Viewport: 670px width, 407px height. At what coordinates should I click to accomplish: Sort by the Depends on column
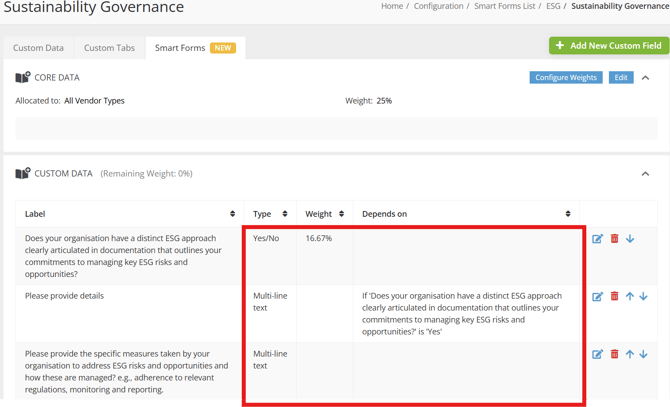[568, 214]
